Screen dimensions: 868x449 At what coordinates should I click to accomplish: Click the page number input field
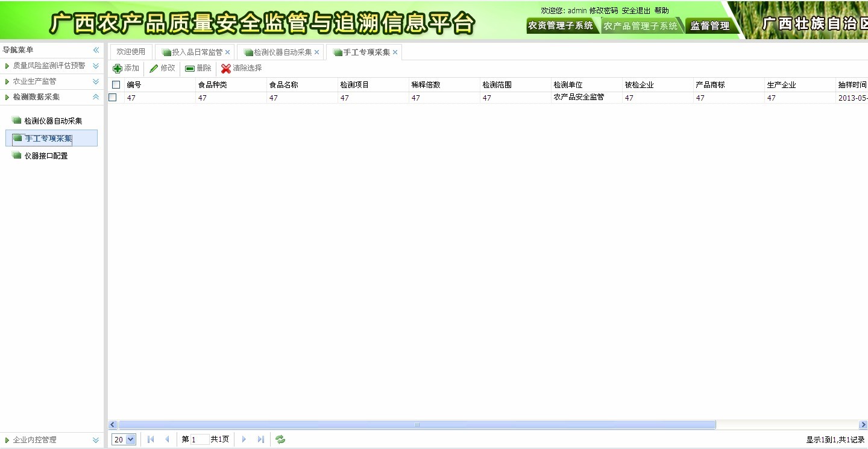coord(200,439)
